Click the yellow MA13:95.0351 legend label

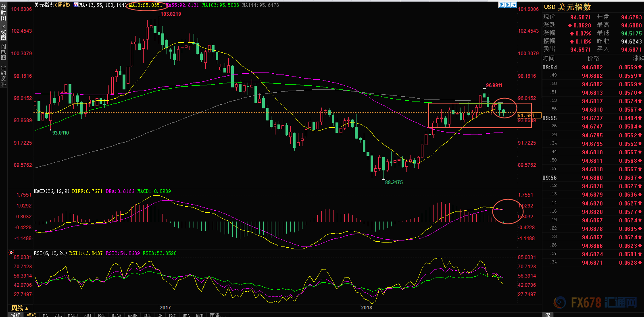pyautogui.click(x=145, y=5)
